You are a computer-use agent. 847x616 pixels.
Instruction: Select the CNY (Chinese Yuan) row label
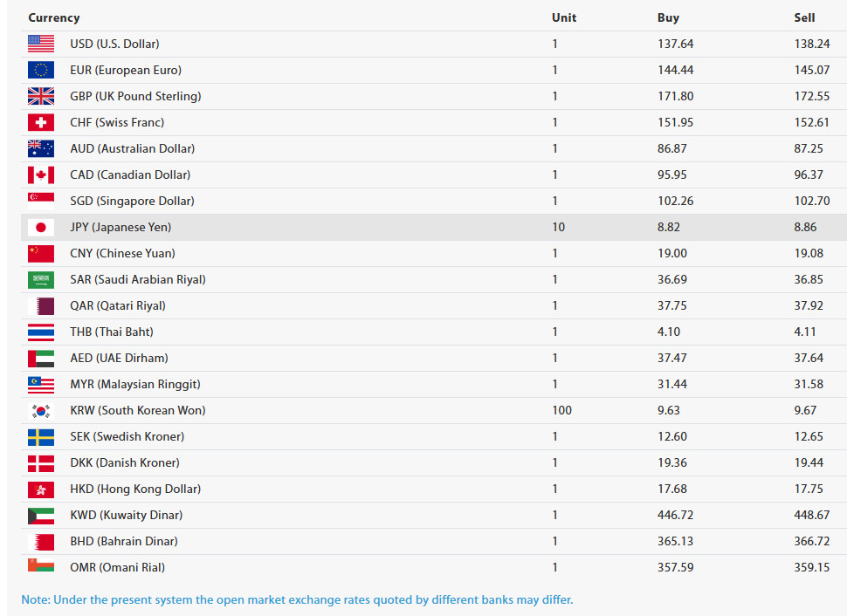(122, 253)
